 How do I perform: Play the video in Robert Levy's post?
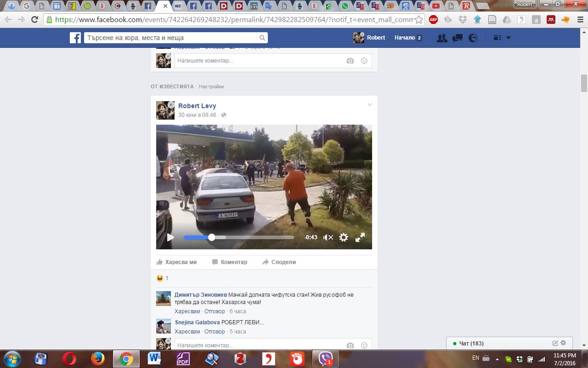(170, 237)
